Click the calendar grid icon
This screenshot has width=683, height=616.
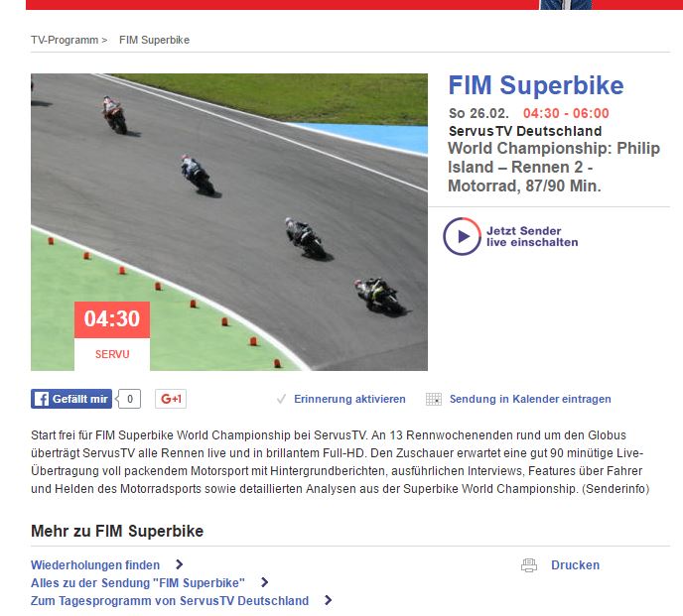(x=433, y=399)
